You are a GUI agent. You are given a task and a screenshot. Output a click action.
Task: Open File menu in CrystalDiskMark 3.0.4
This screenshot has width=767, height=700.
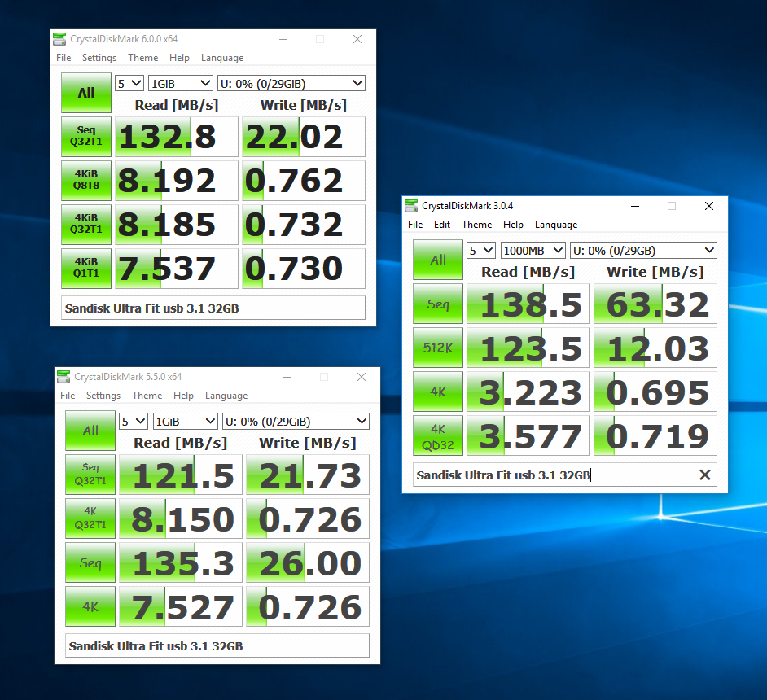pyautogui.click(x=415, y=225)
